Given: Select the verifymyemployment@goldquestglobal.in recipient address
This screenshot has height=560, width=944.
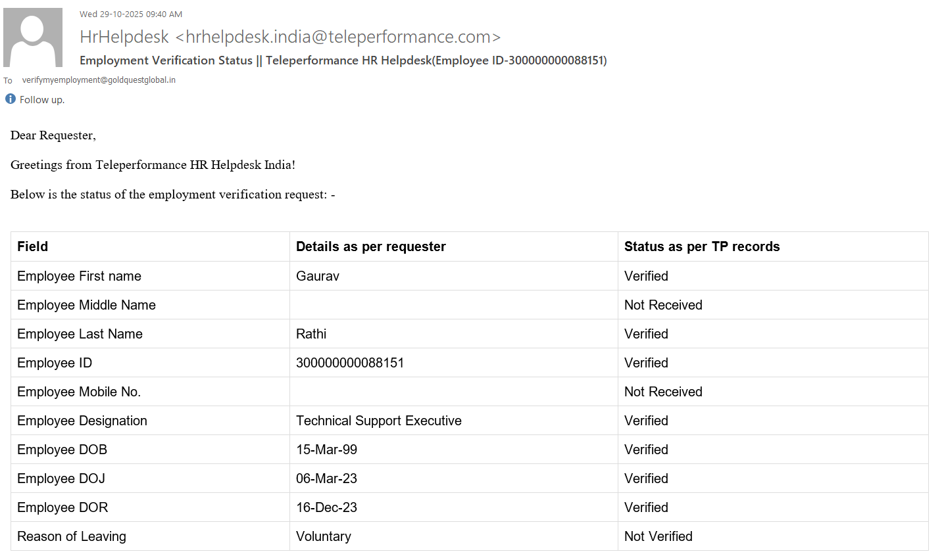Looking at the screenshot, I should [x=99, y=80].
